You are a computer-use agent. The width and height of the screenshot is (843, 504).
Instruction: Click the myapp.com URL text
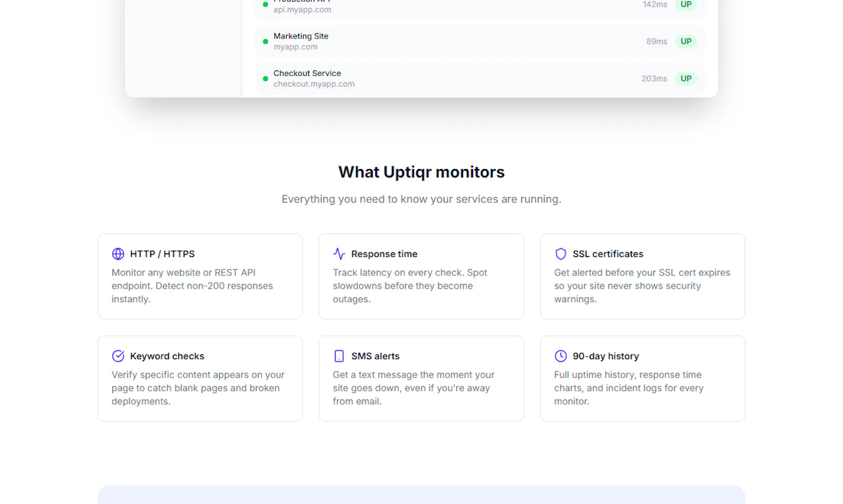coord(296,47)
